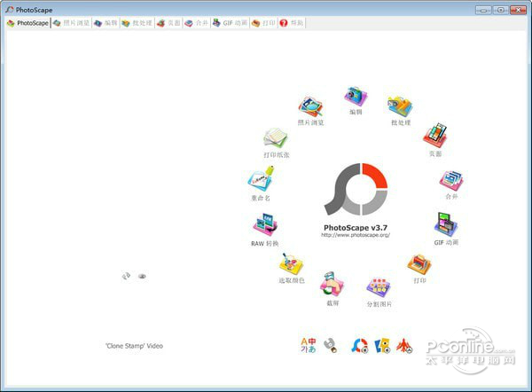This screenshot has width=532, height=392.
Task: Minimize the PhotoScape window
Action: pos(483,10)
